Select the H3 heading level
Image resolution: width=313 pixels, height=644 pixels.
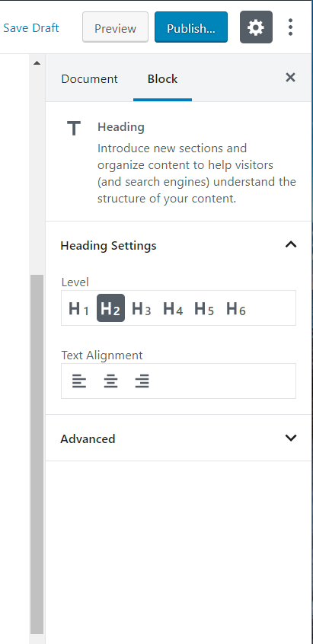142,308
